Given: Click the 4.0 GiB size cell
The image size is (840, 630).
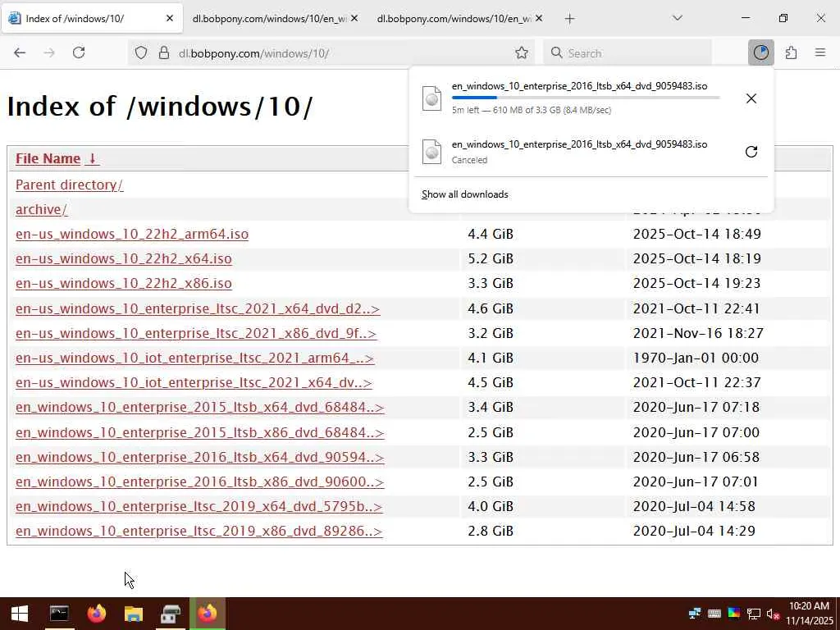Looking at the screenshot, I should pos(491,506).
